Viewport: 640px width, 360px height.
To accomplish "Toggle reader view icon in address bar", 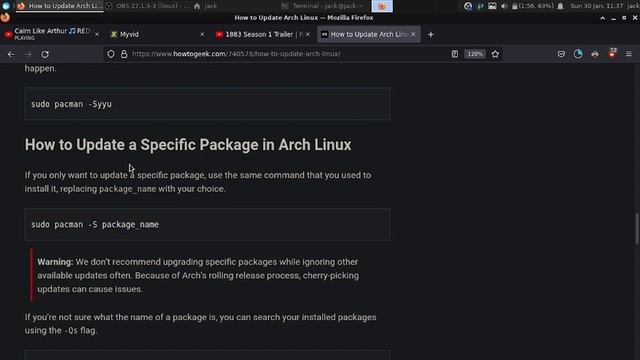I will coord(455,54).
